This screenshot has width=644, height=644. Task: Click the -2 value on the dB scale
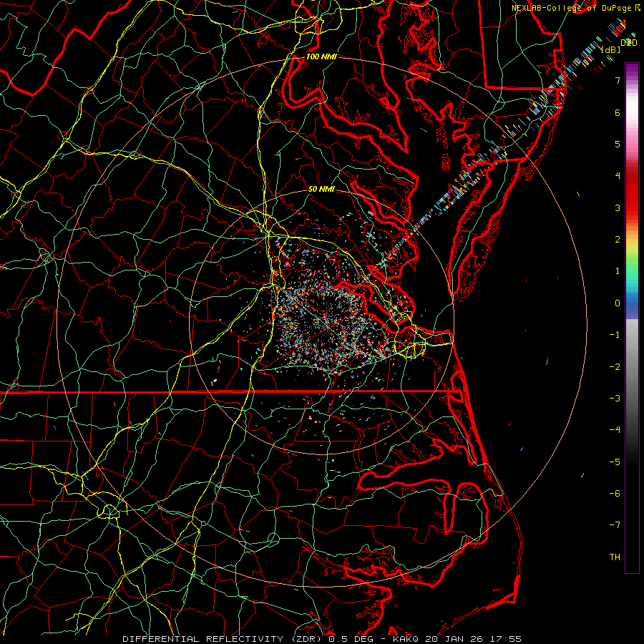(x=615, y=367)
